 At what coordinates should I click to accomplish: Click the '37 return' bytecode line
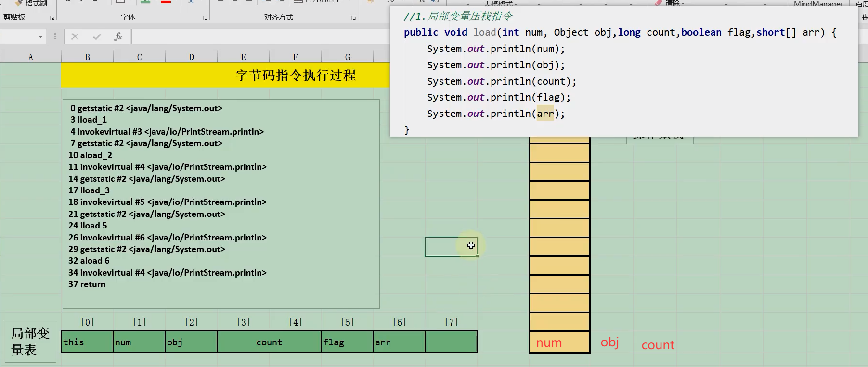[x=87, y=284]
